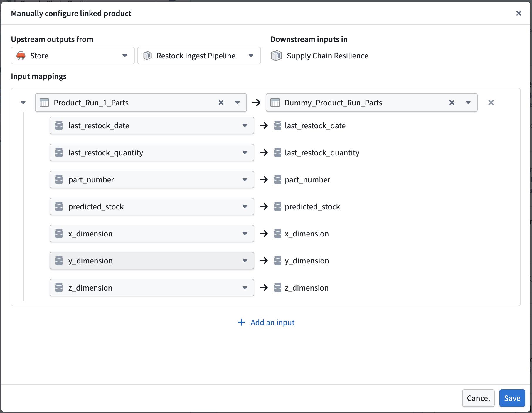532x413 pixels.
Task: Open the z_dimension column dropdown
Action: (152, 288)
